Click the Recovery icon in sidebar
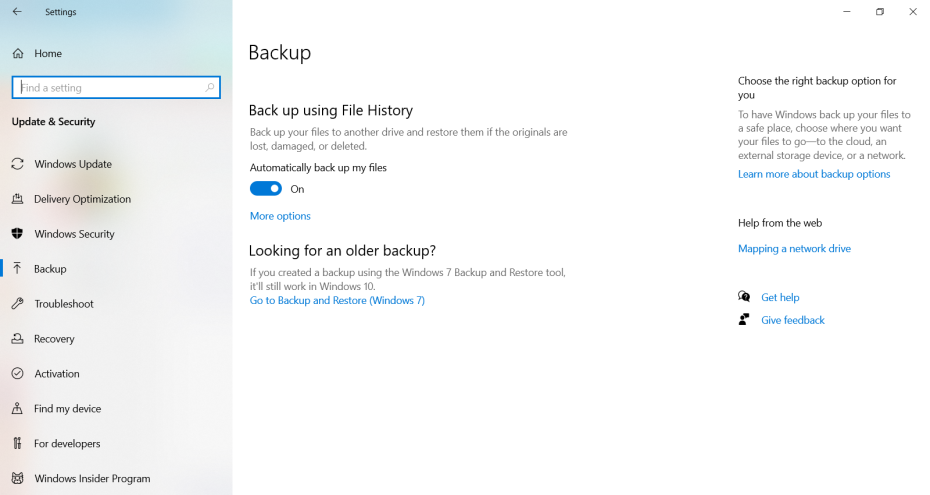 pos(17,339)
